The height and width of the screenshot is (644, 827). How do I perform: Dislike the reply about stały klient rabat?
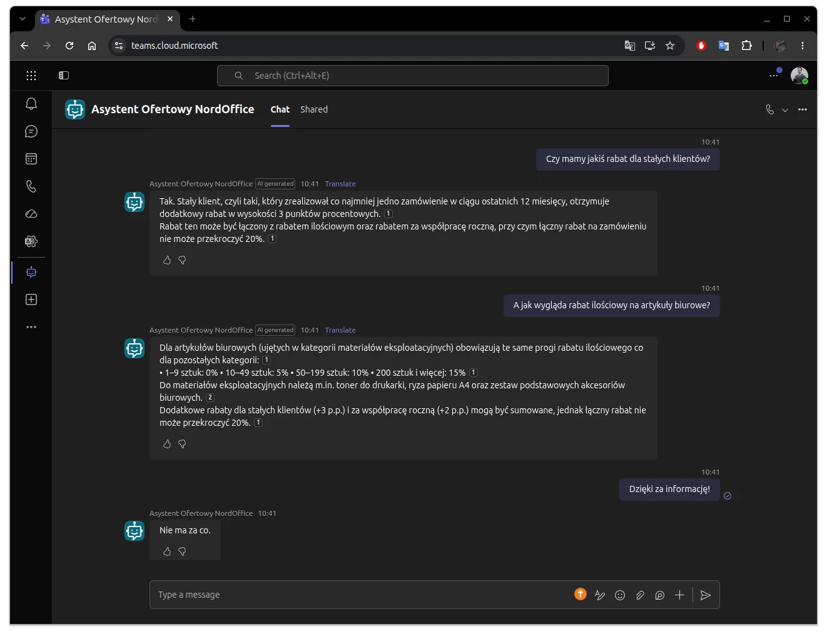point(182,260)
